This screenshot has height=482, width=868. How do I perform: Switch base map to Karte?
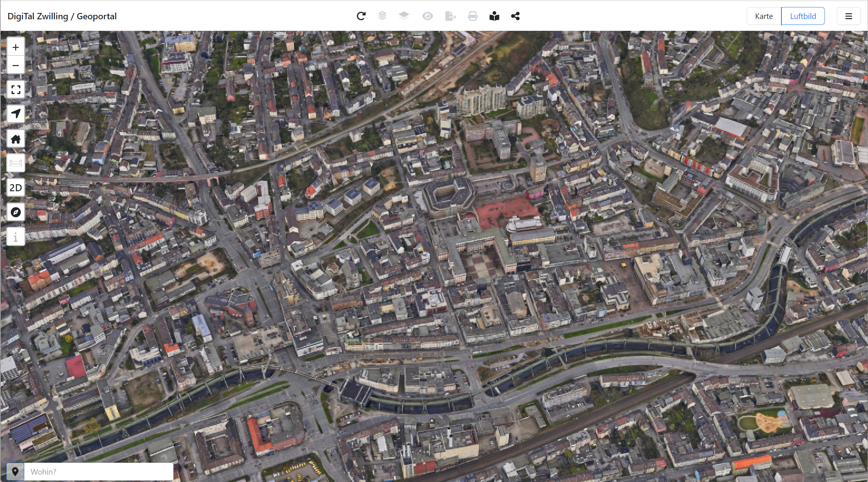point(764,16)
